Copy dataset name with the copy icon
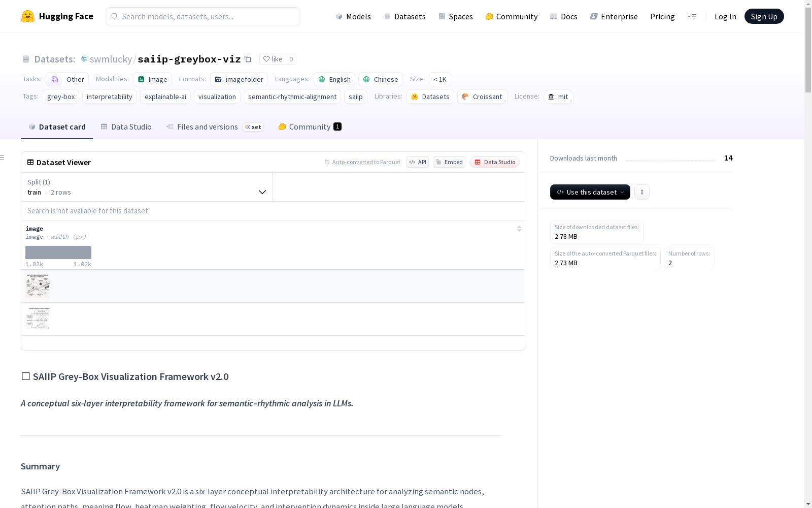The width and height of the screenshot is (812, 508). 248,59
